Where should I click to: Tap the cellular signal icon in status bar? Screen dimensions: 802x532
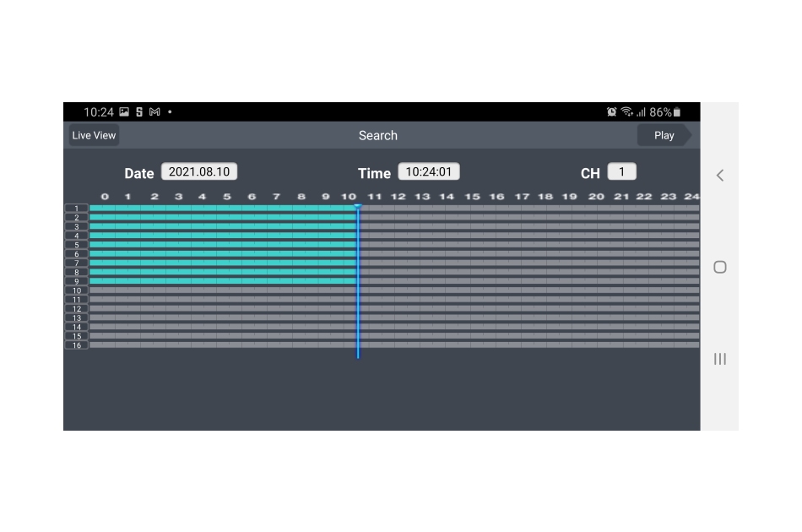point(642,111)
